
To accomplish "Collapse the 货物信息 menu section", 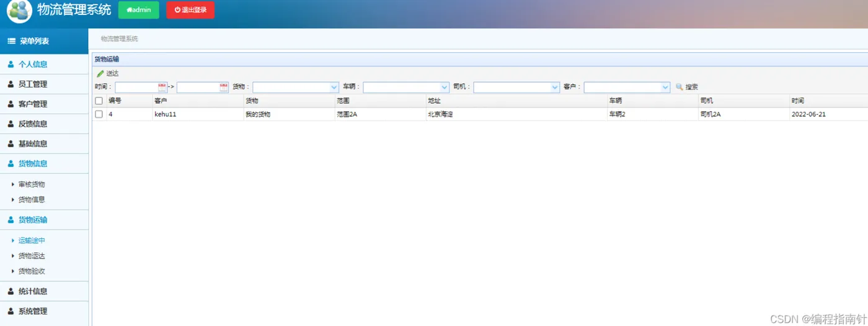I will 44,163.
